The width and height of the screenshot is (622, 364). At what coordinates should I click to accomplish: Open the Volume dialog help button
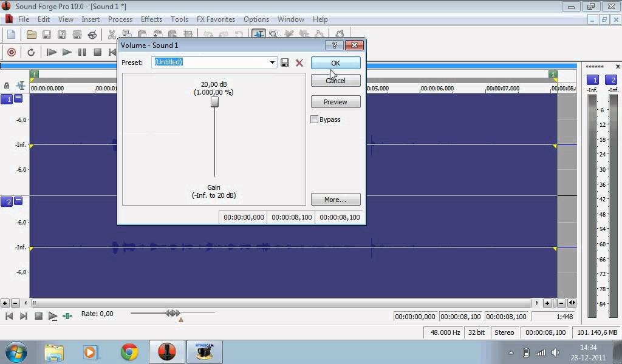334,45
